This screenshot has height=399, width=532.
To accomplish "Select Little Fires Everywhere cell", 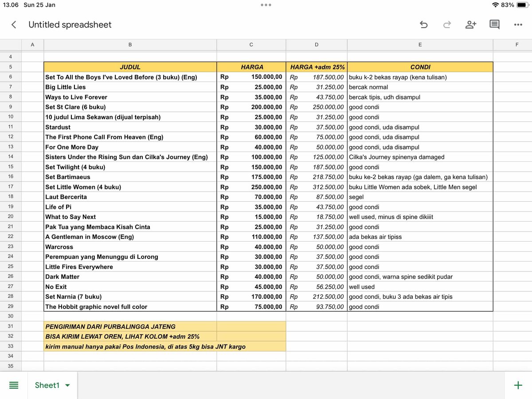I will (130, 267).
